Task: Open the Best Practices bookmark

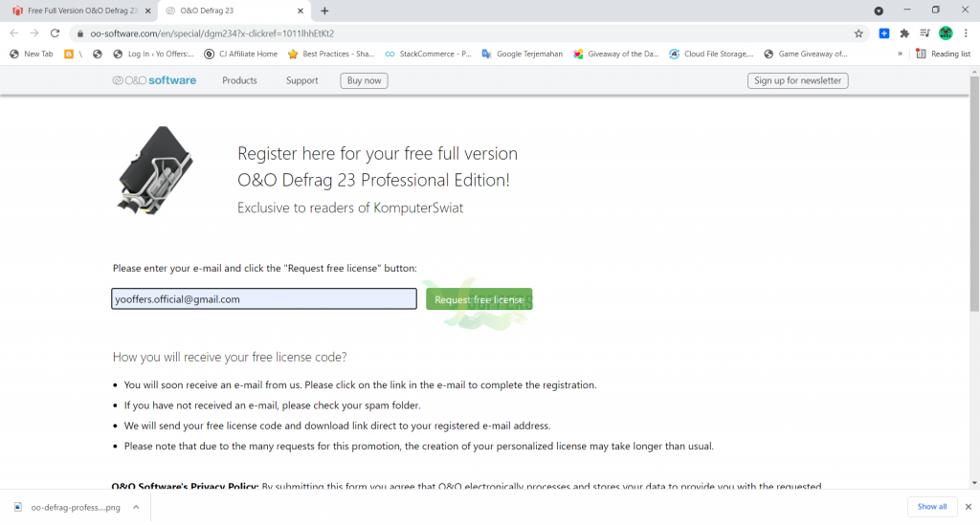Action: click(x=330, y=55)
